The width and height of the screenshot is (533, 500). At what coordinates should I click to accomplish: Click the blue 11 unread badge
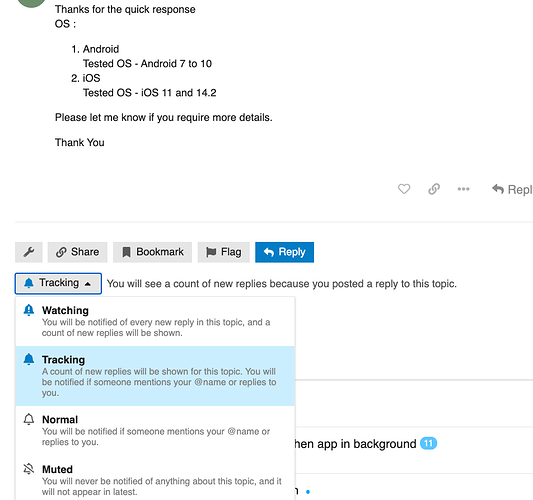428,444
